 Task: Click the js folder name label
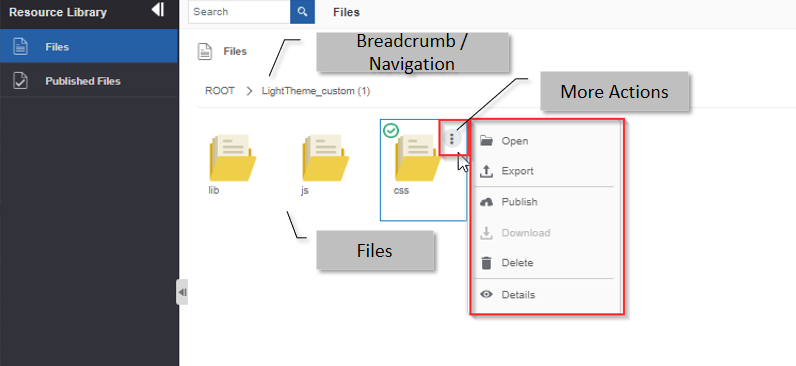305,191
